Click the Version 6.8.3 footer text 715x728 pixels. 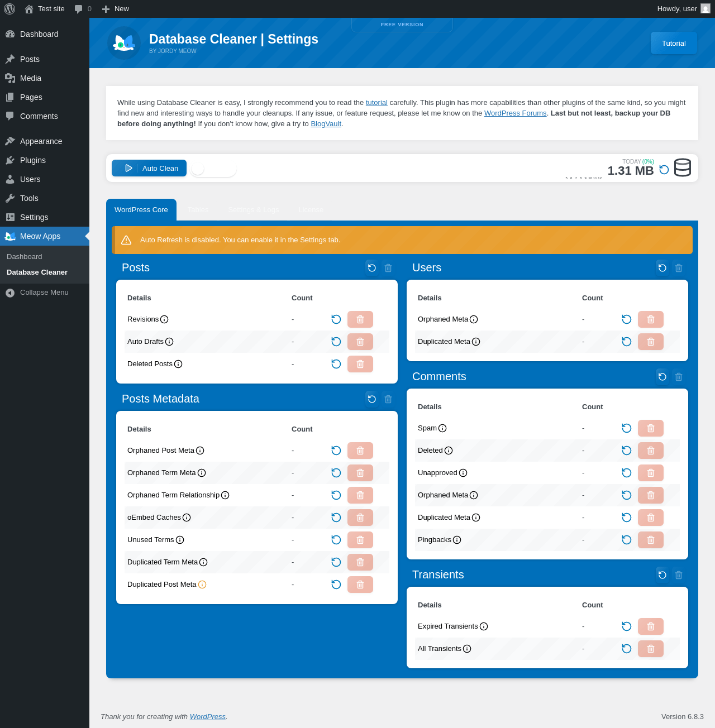pos(683,717)
